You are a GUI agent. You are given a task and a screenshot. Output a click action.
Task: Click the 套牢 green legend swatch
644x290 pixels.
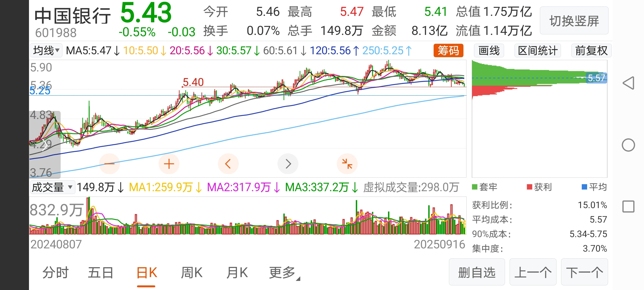475,187
